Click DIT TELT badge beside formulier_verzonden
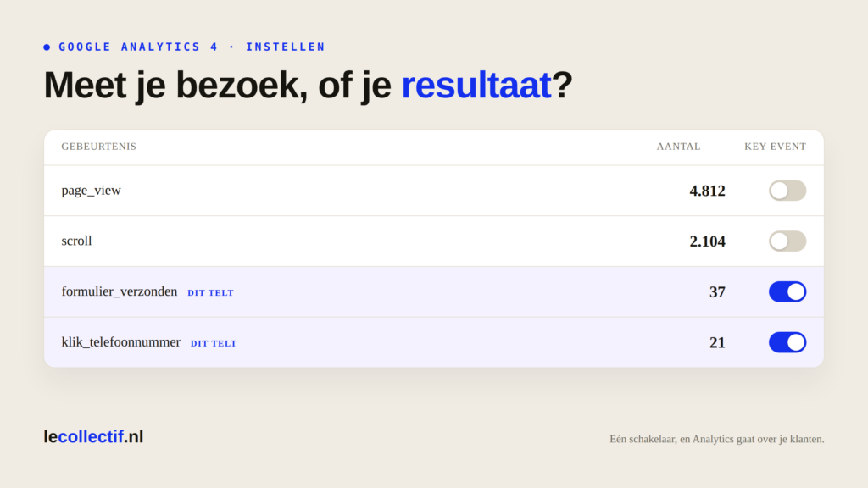Screen dimensions: 868x488 point(210,292)
